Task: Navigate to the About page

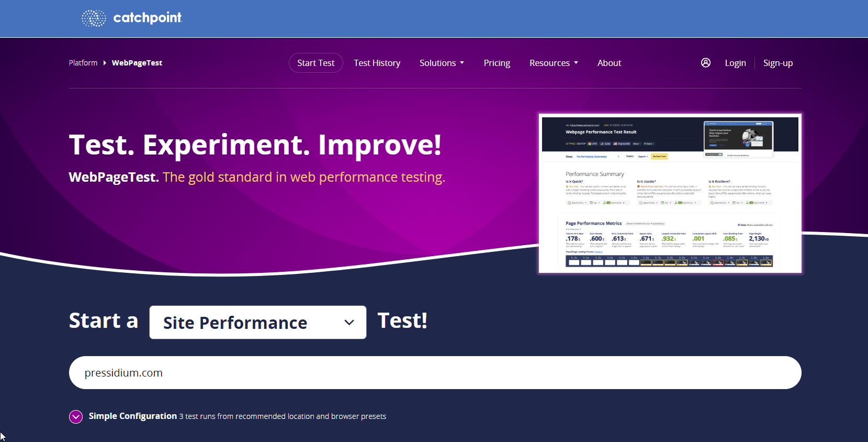Action: tap(609, 63)
